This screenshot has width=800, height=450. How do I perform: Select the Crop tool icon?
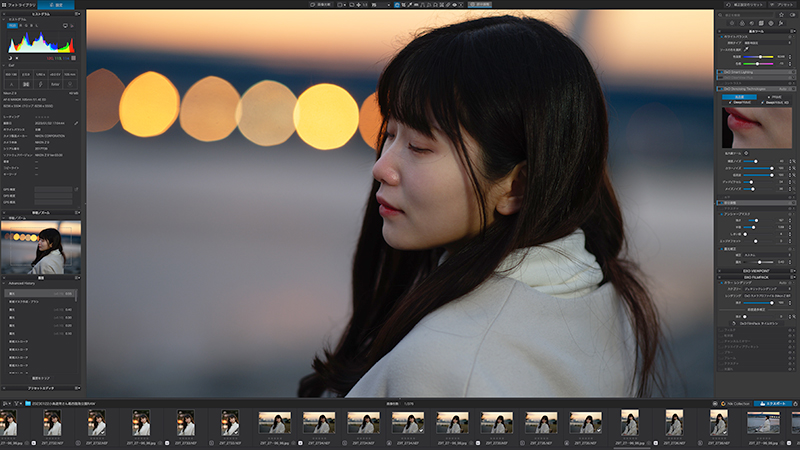(404, 5)
